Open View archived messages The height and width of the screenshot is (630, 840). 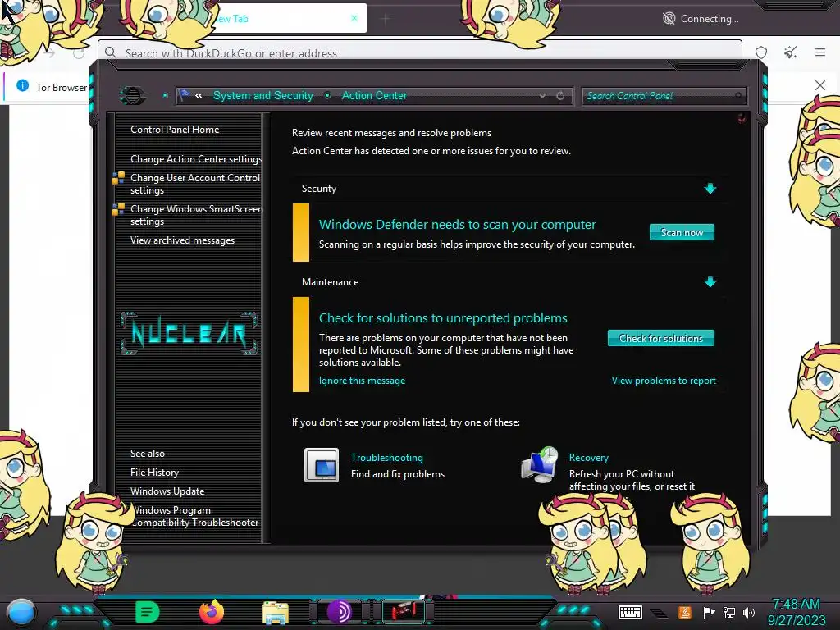(182, 240)
